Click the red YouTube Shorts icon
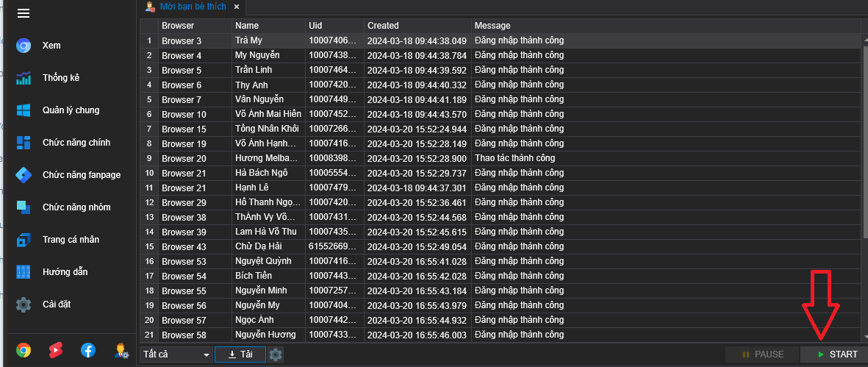Image resolution: width=868 pixels, height=367 pixels. coord(56,351)
